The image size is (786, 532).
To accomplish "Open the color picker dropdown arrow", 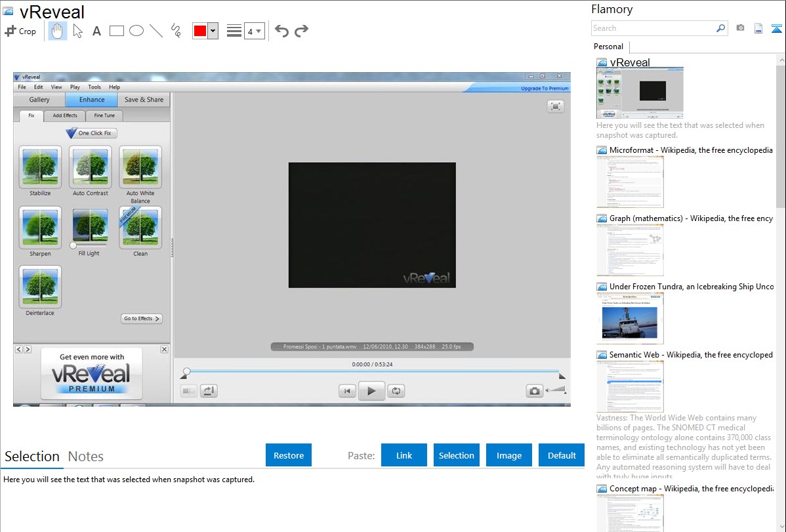I will pyautogui.click(x=213, y=31).
